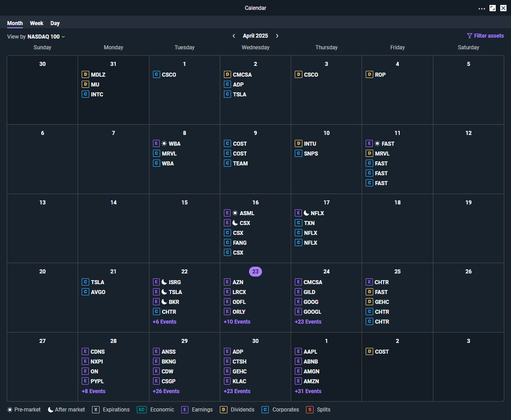Click the KLAC event text

240,381
